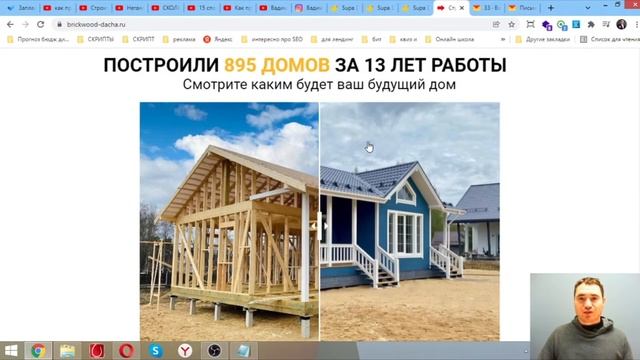The height and width of the screenshot is (360, 640).
Task: Open the 'для лендинг' bookmark folder
Action: tap(332, 39)
